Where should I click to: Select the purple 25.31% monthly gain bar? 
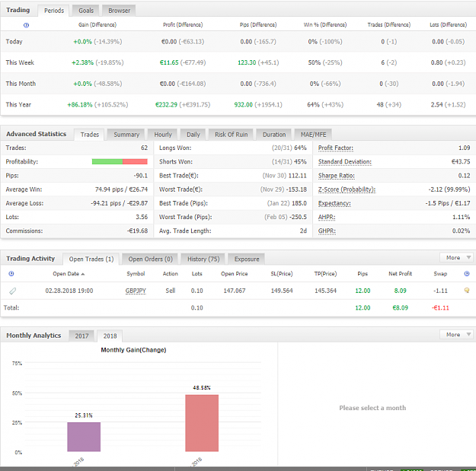pyautogui.click(x=84, y=437)
